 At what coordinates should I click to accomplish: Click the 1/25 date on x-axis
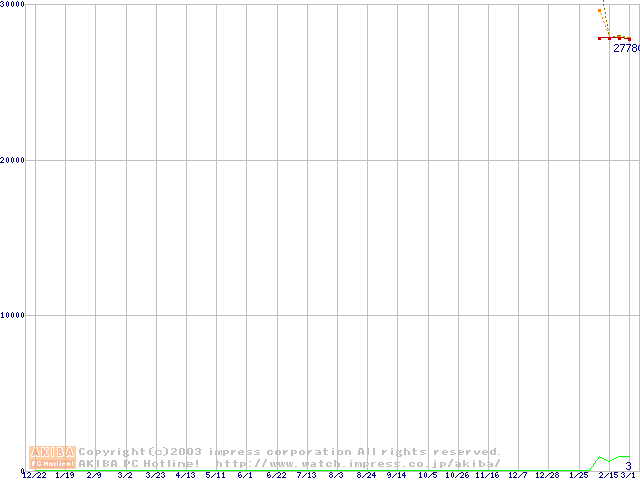(579, 476)
